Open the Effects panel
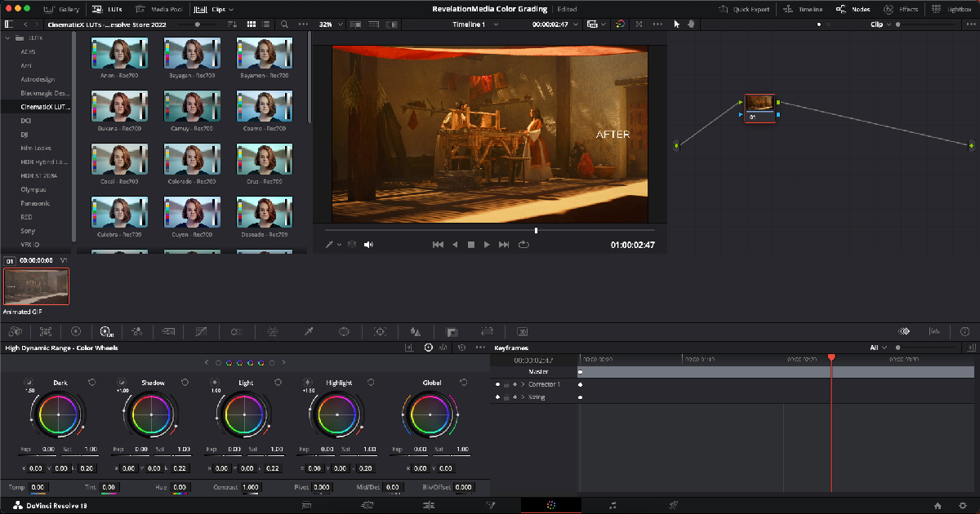The height and width of the screenshot is (514, 980). tap(901, 9)
